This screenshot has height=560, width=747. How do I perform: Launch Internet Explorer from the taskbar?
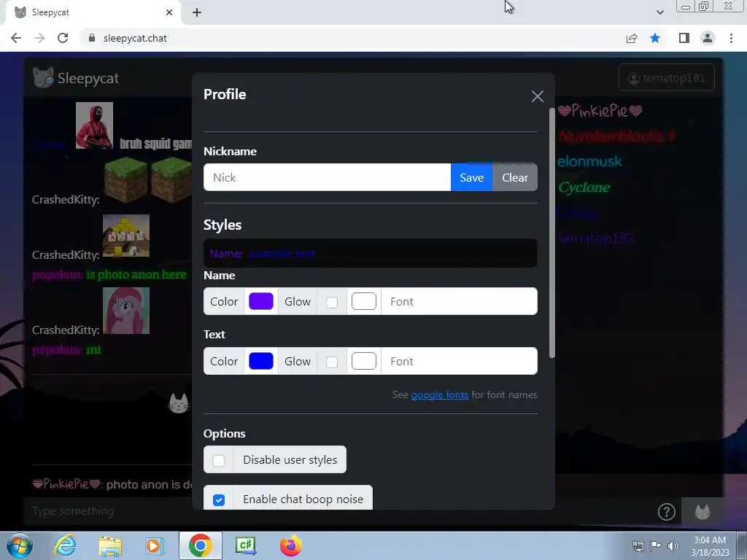tap(65, 545)
